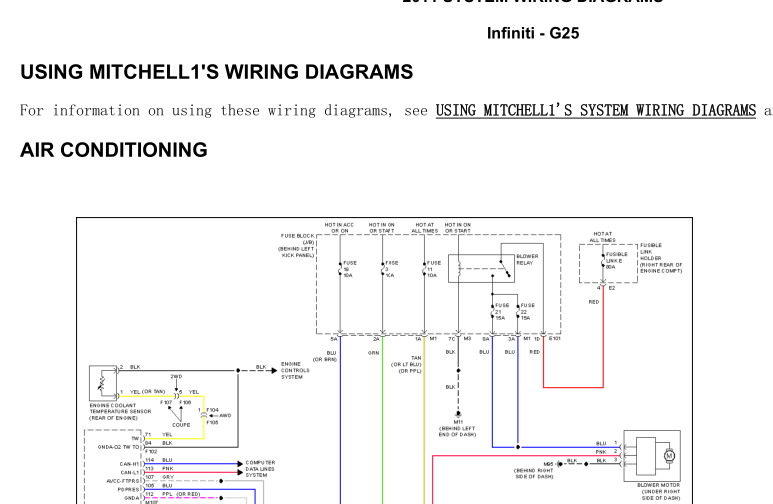This screenshot has height=504, width=773.
Task: Click the '2WD' label in diagram
Action: [x=176, y=376]
